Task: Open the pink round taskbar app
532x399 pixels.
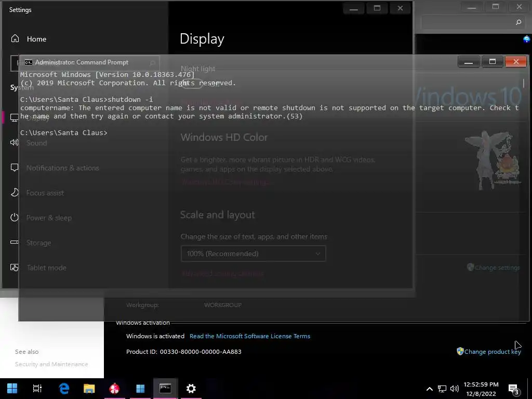Action: point(114,388)
